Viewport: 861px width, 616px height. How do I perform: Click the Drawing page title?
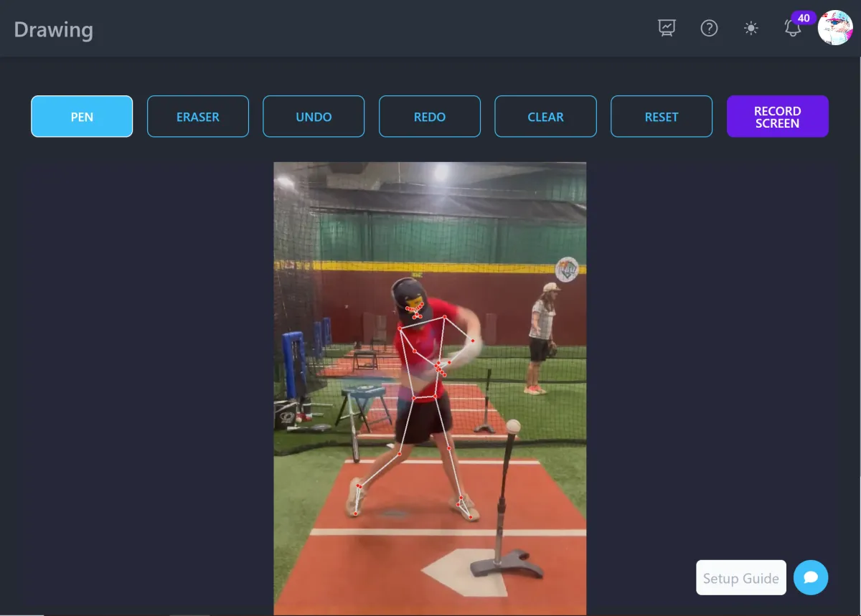pyautogui.click(x=54, y=30)
